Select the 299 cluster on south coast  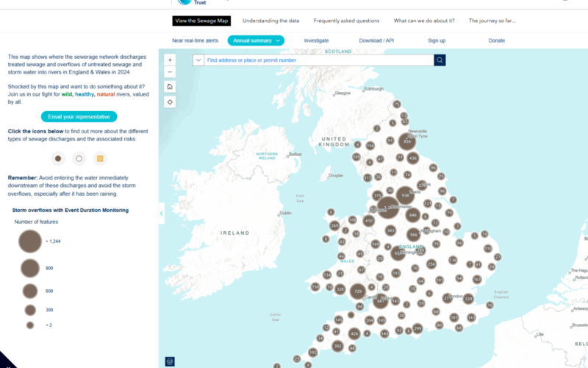coord(417,328)
